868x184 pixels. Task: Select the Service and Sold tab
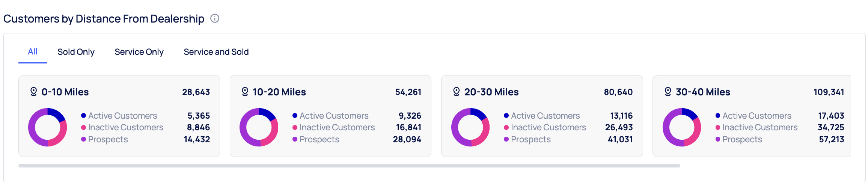(x=216, y=52)
